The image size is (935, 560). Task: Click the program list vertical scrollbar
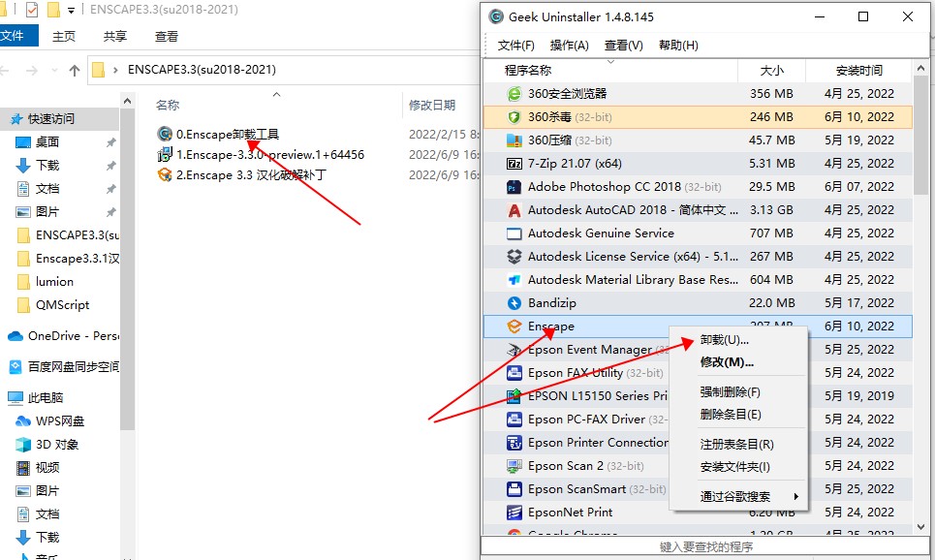920,291
